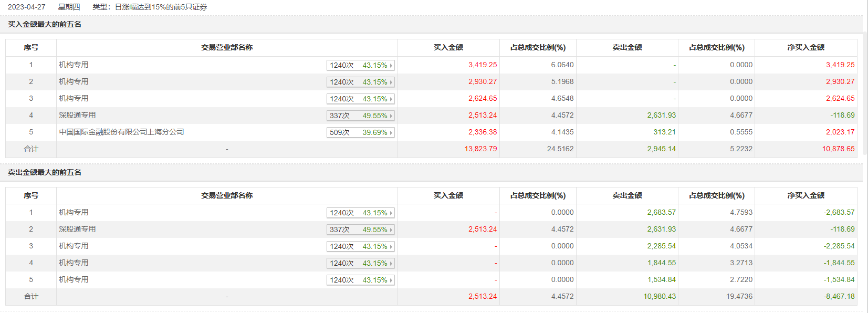Click the 买入金额最大的前五名 section heading
Viewport: 868px width, 313px height.
tap(45, 24)
